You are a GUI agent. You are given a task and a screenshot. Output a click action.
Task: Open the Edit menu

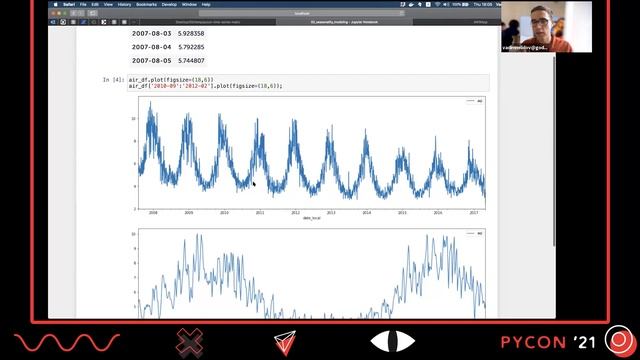tap(95, 4)
